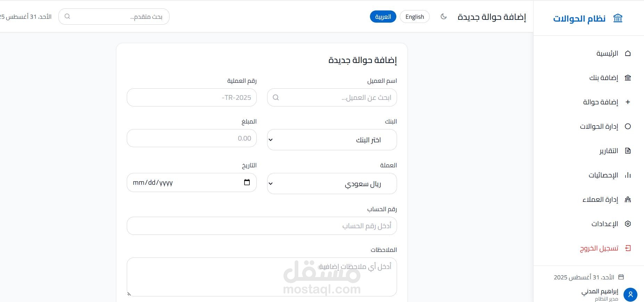Click the رقم الحساب label
This screenshot has width=644, height=302.
click(x=382, y=209)
